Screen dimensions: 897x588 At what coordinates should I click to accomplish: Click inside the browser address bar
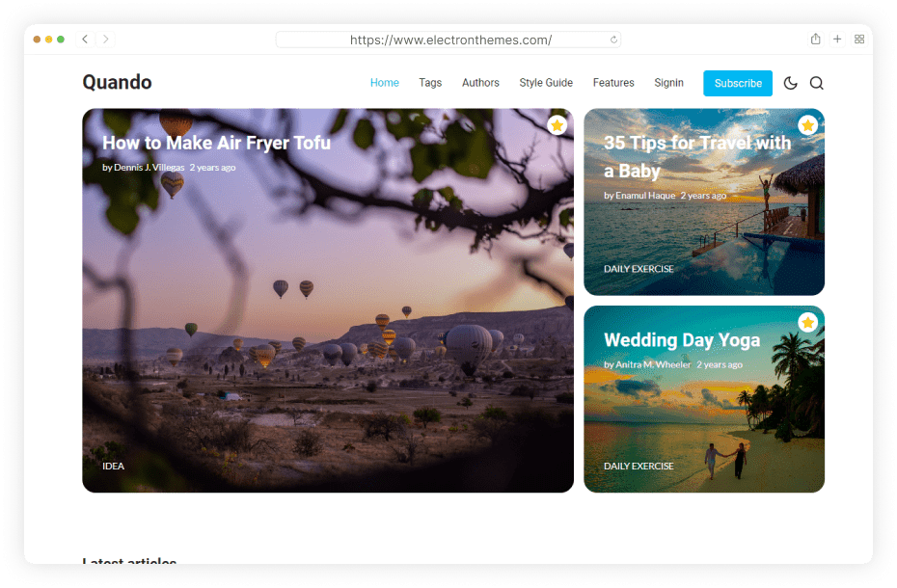pyautogui.click(x=448, y=40)
